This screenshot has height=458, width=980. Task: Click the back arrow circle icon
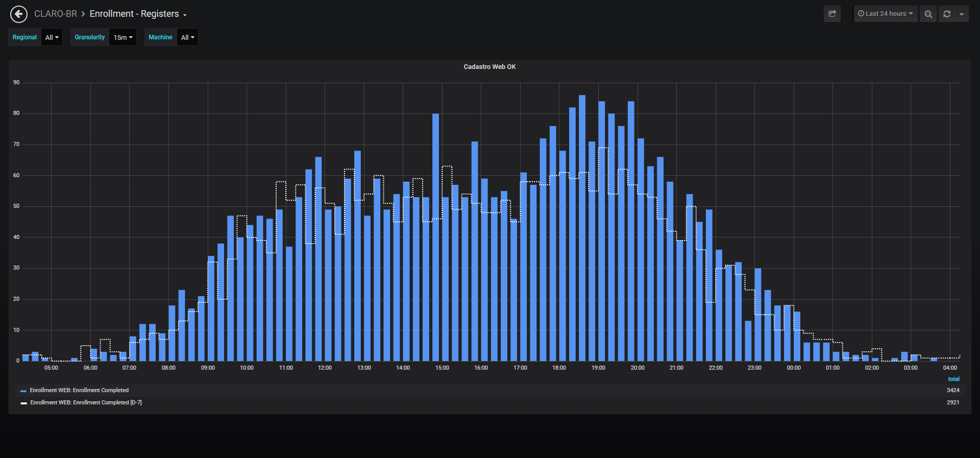(x=19, y=14)
